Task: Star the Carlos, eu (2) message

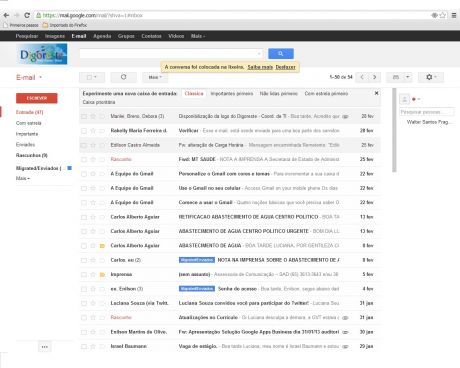Action: coord(93,260)
